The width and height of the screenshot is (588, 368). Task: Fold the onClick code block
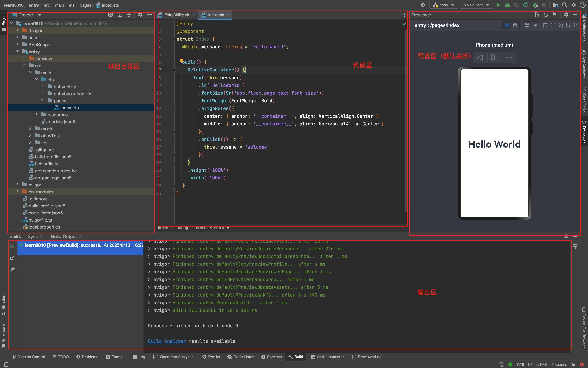(x=174, y=139)
